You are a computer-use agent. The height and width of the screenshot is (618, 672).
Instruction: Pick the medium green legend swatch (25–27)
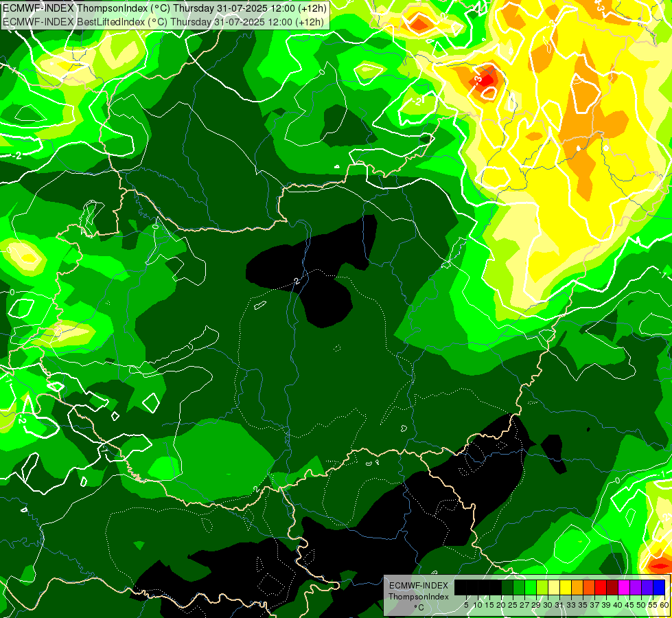pos(519,587)
